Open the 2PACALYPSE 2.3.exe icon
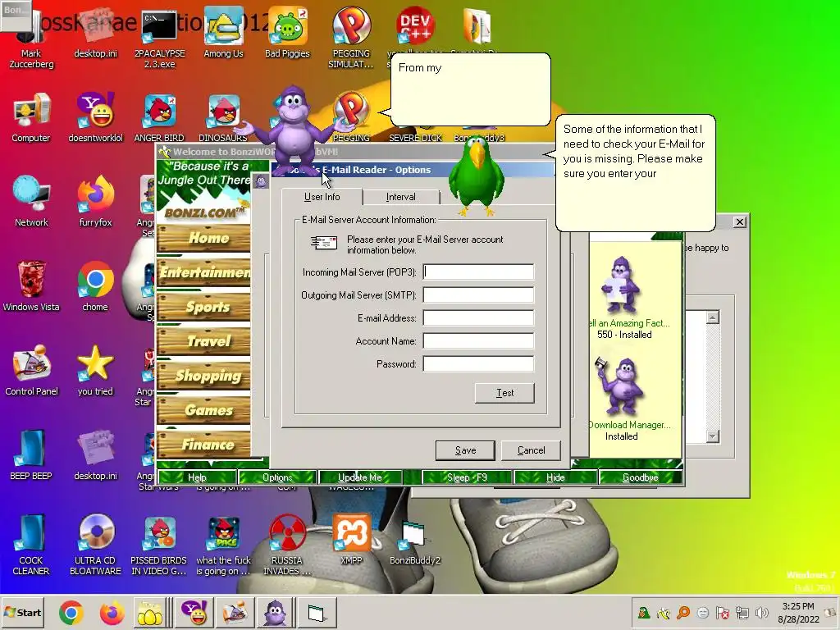840x630 pixels. click(x=159, y=38)
